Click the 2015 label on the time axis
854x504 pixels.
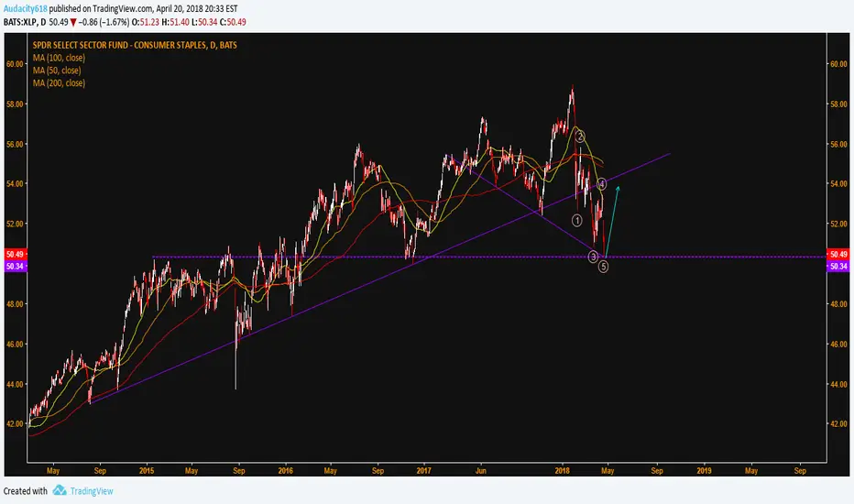[147, 471]
